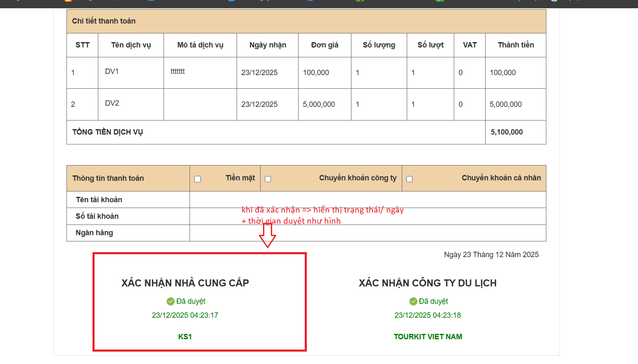Click the Thành tiền column header
Screen dimensions: 638x364
(x=515, y=45)
